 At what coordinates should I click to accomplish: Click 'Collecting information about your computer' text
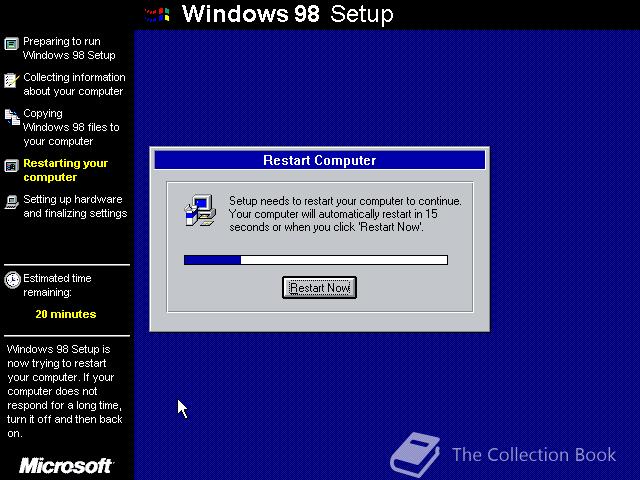(x=74, y=84)
